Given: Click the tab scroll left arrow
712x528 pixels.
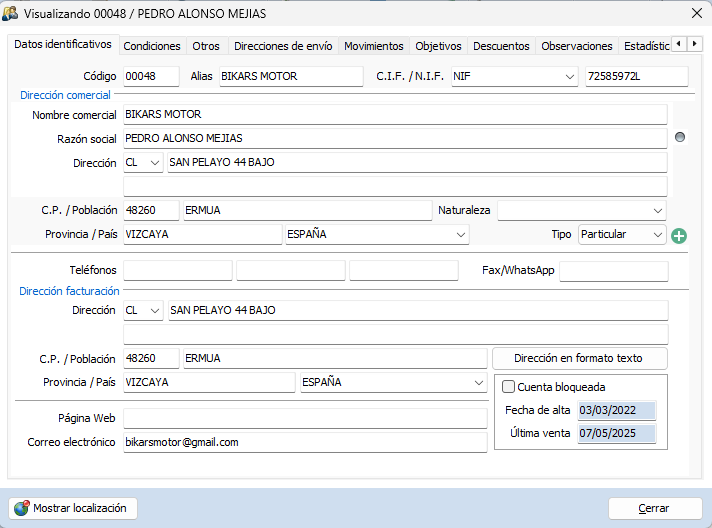Looking at the screenshot, I should point(679,45).
